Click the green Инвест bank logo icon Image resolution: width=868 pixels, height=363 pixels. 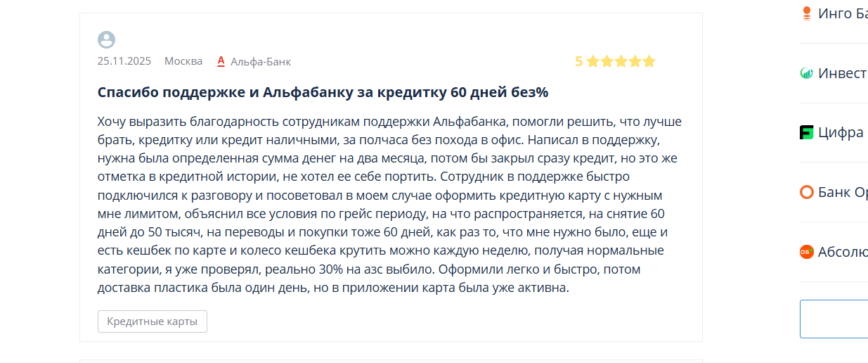[x=807, y=73]
